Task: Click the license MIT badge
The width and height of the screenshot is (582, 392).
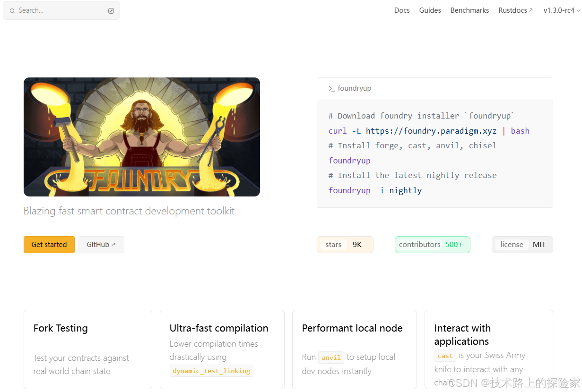Action: pos(522,245)
